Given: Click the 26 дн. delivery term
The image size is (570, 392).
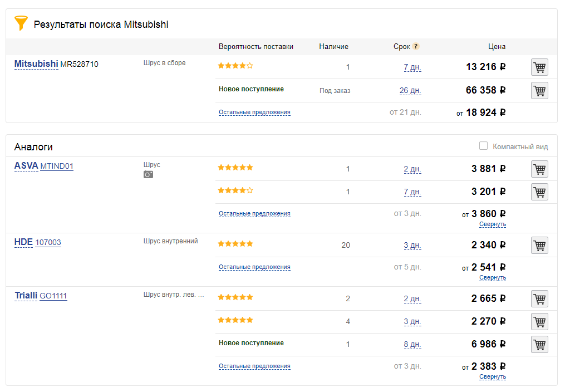Looking at the screenshot, I should (x=410, y=91).
